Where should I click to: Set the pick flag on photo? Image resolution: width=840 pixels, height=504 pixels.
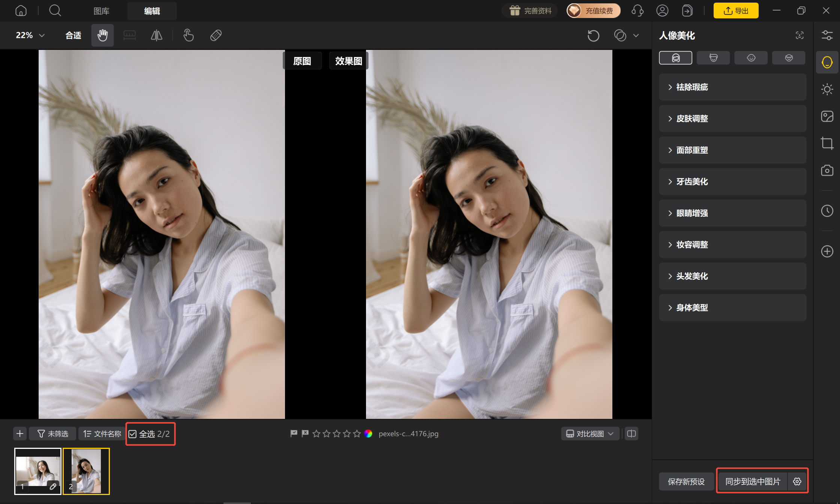pyautogui.click(x=294, y=433)
